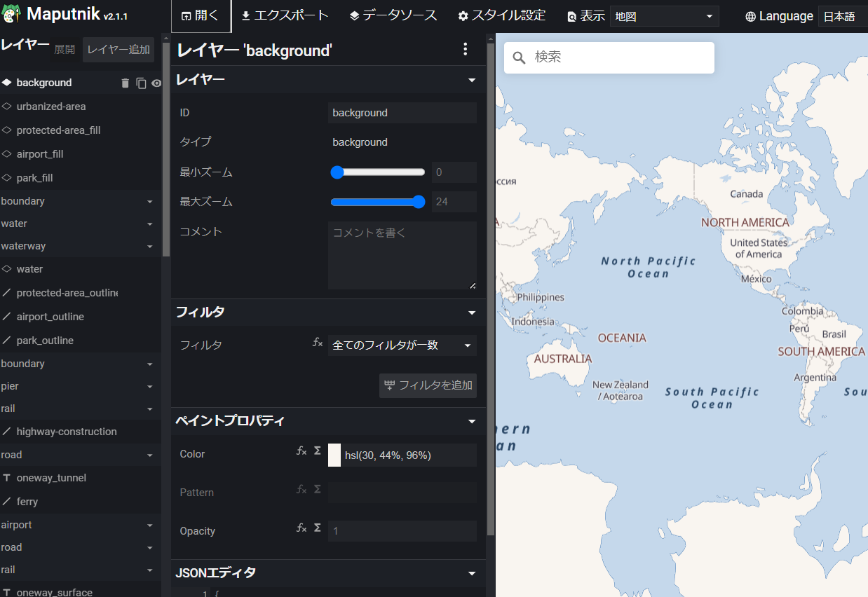
Task: Click the AUSTRALIA label on map
Action: 563,359
